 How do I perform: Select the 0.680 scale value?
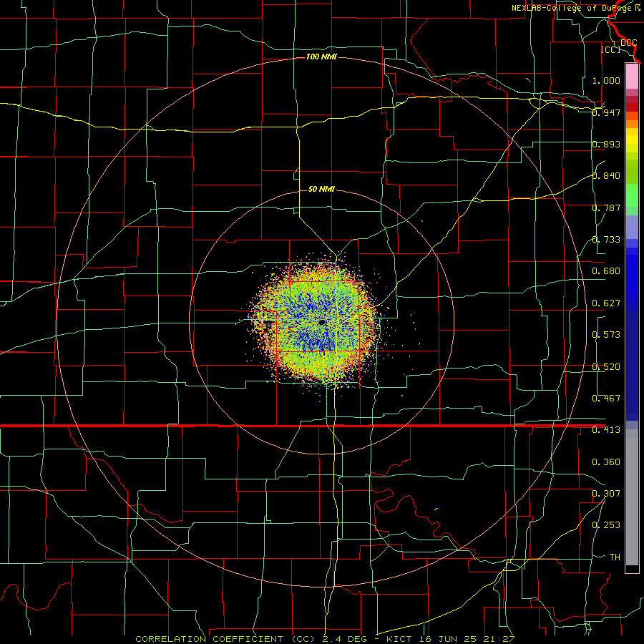click(x=606, y=271)
